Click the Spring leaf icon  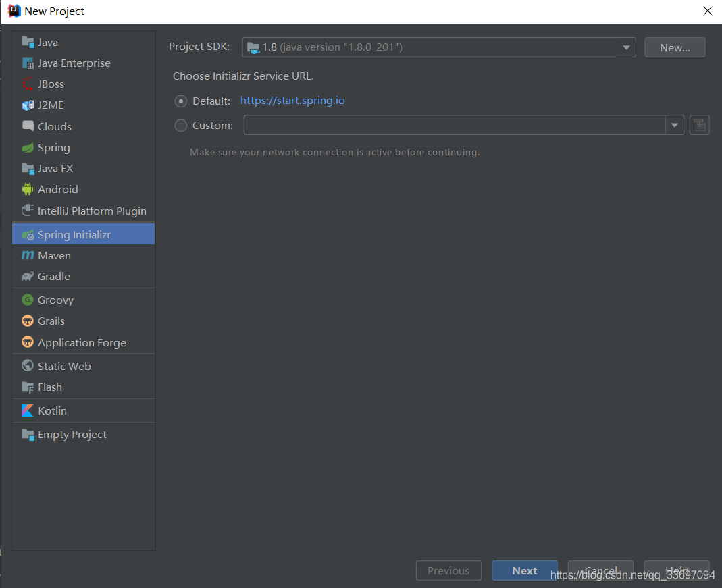tap(28, 148)
